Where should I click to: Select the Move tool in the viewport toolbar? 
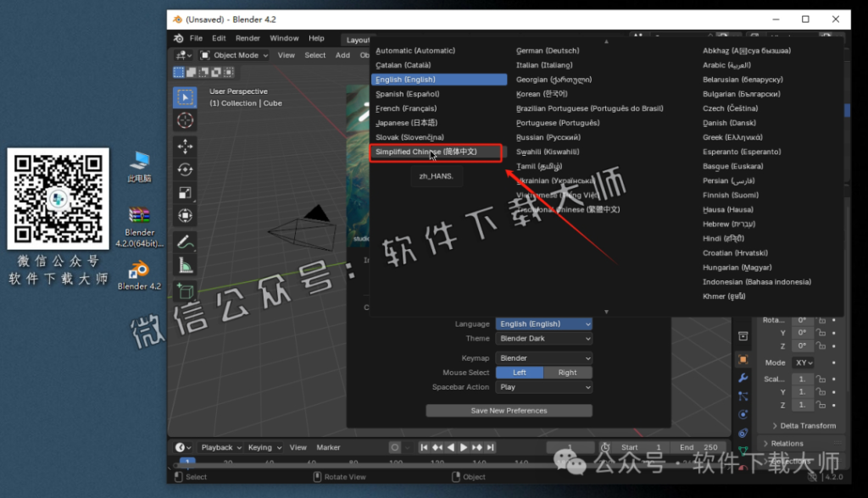(x=184, y=147)
